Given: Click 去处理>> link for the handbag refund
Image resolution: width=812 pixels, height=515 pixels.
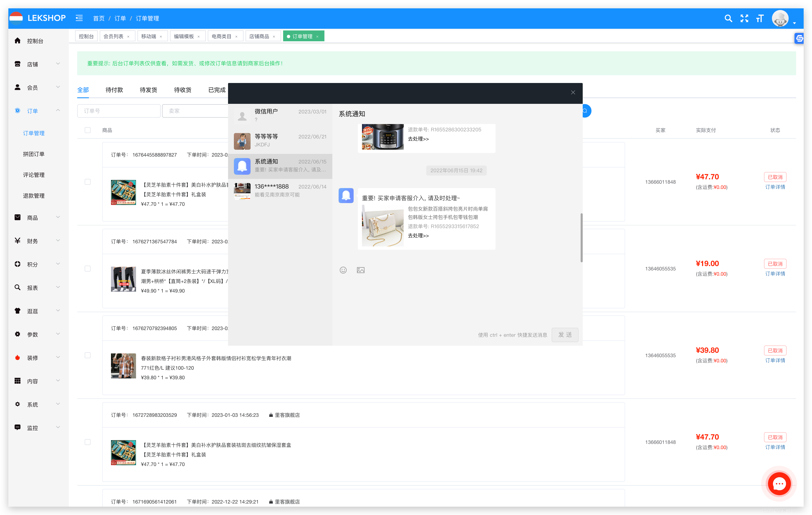Looking at the screenshot, I should (x=418, y=236).
